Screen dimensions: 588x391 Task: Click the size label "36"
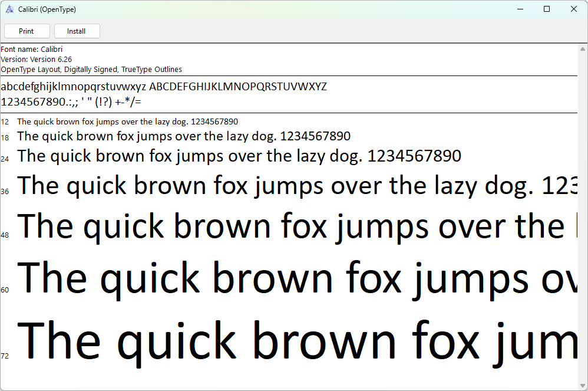coord(5,192)
